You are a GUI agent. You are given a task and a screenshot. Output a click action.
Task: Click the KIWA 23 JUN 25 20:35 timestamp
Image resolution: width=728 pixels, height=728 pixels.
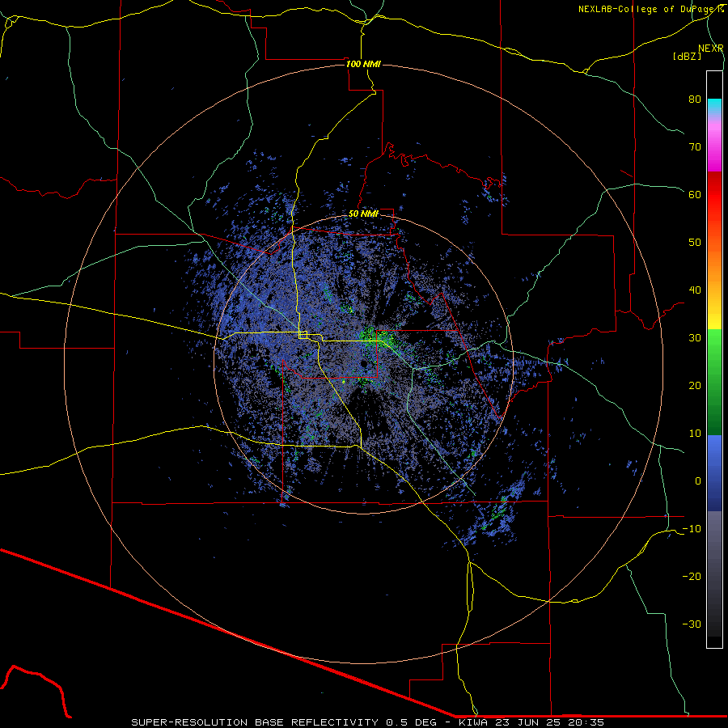click(x=531, y=722)
